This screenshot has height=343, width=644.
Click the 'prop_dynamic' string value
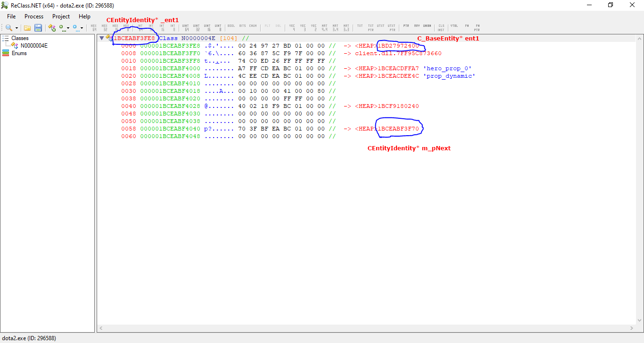coord(449,76)
